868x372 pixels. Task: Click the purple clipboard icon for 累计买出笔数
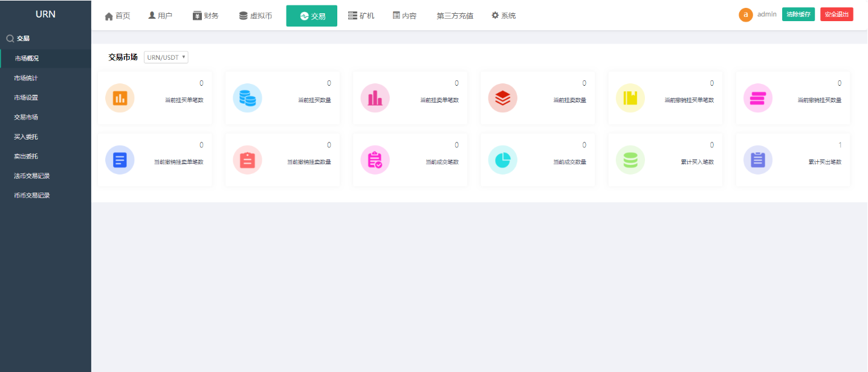[x=757, y=160]
